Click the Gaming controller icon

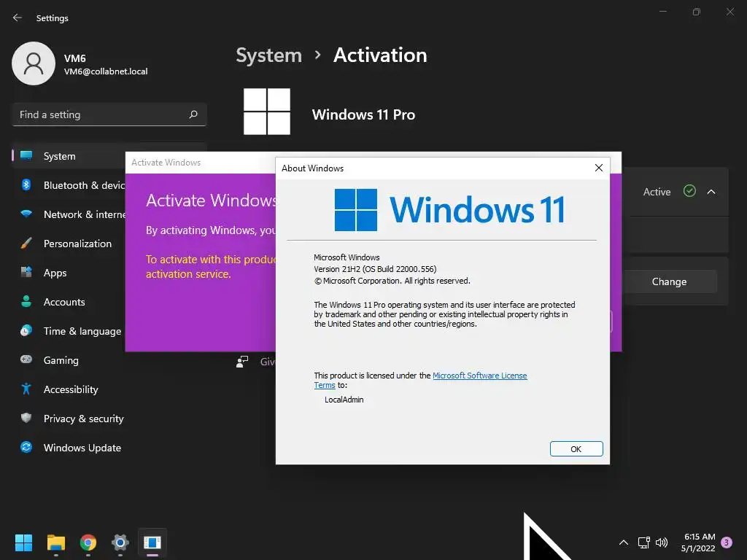click(26, 359)
